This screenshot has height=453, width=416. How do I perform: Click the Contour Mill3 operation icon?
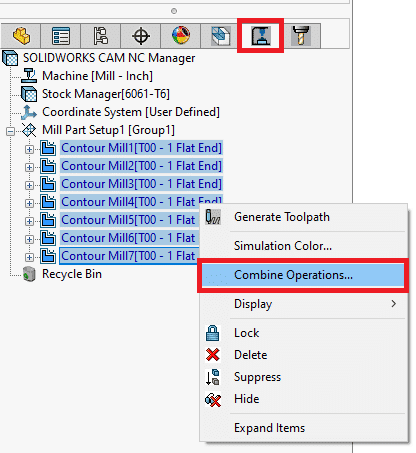click(48, 184)
